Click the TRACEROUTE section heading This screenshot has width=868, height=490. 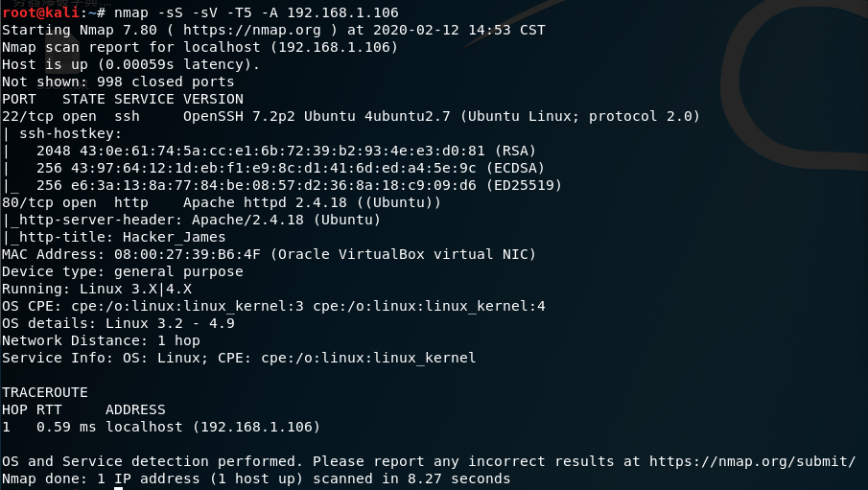pos(45,392)
